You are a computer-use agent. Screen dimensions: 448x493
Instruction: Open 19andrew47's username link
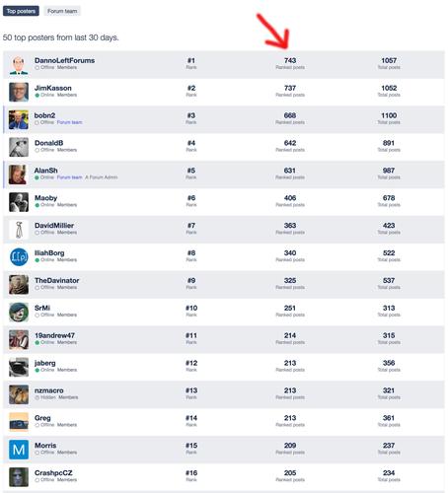[x=54, y=335]
